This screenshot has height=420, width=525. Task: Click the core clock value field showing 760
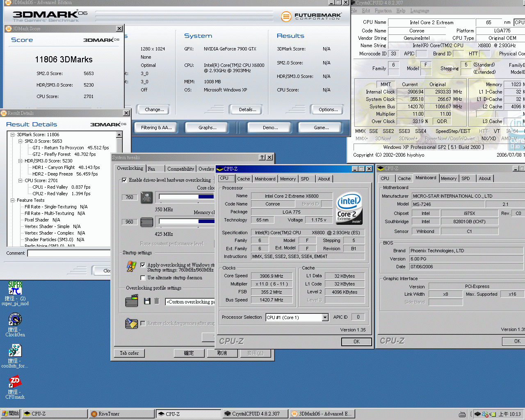point(129,197)
